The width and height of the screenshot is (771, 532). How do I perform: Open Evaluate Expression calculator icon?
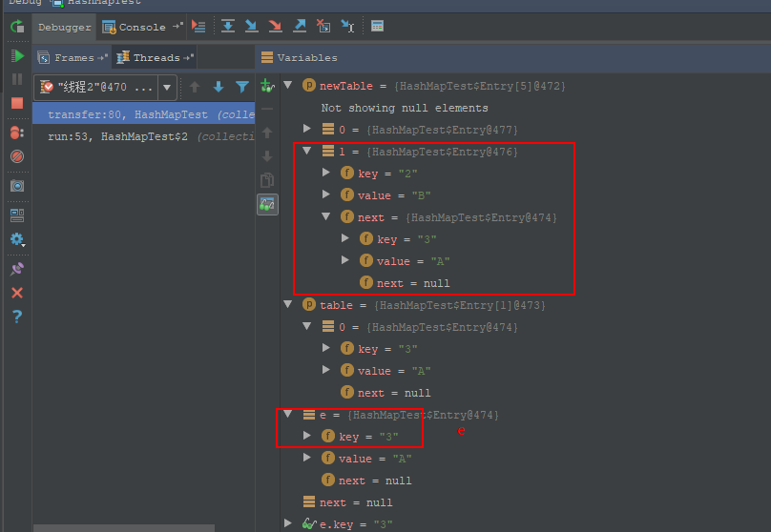point(377,26)
